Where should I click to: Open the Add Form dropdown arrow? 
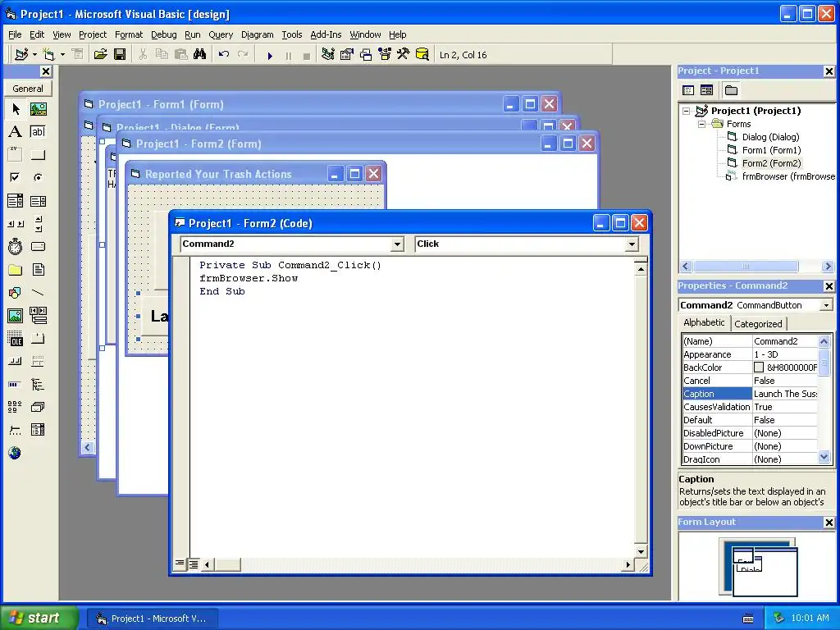point(62,55)
